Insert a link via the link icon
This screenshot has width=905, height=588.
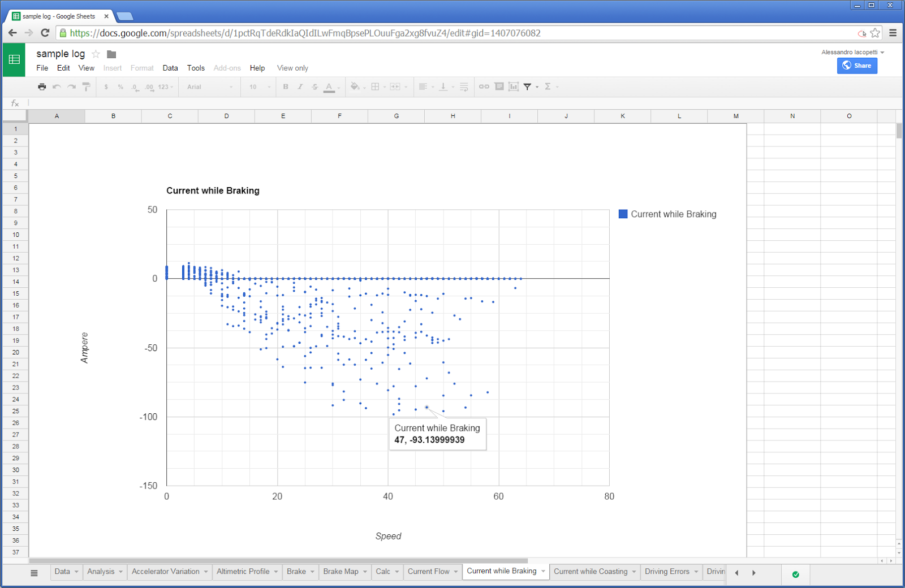[x=484, y=87]
